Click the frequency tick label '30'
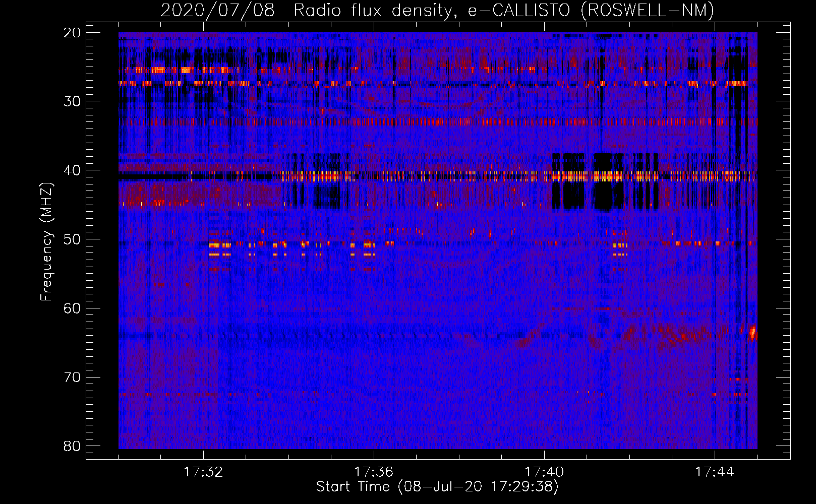Screen dimensions: 816x504 tap(73, 101)
